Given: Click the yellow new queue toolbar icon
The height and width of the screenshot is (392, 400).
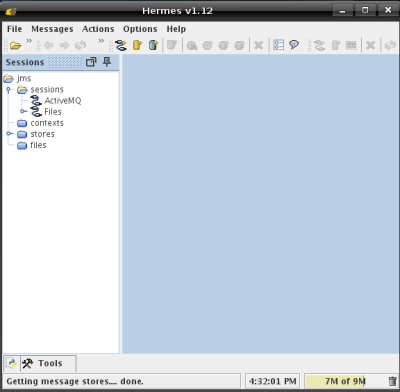Looking at the screenshot, I should [x=137, y=45].
